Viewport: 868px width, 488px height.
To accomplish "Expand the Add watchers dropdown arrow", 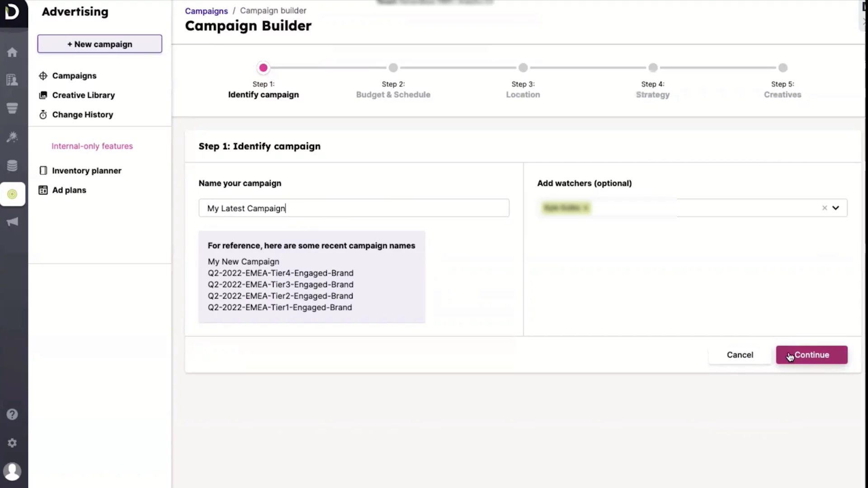I will [835, 208].
